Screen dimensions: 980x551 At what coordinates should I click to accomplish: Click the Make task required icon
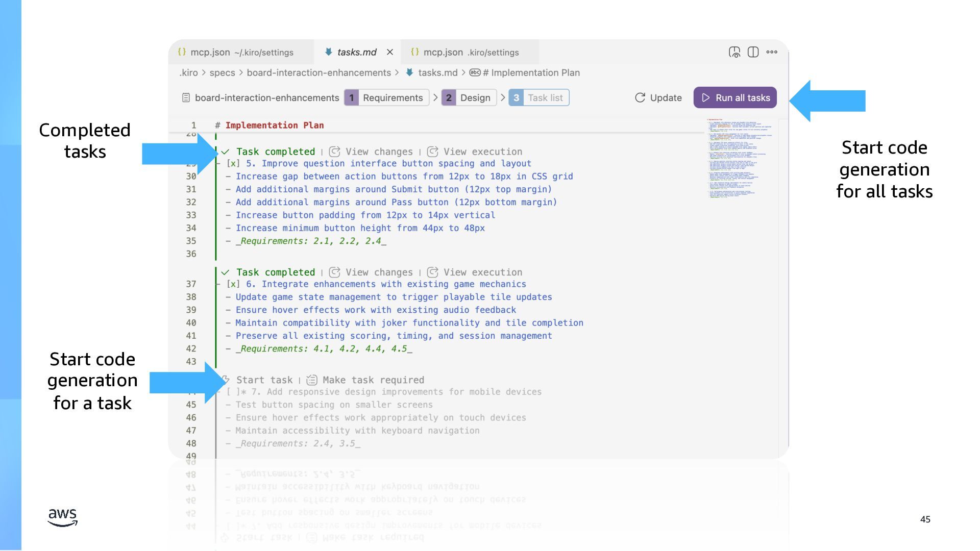pos(312,380)
